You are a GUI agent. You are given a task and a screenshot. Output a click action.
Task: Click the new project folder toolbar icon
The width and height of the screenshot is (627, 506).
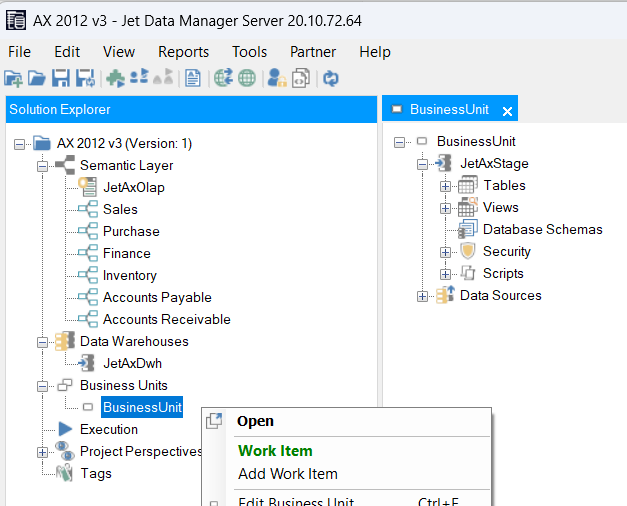[13, 78]
